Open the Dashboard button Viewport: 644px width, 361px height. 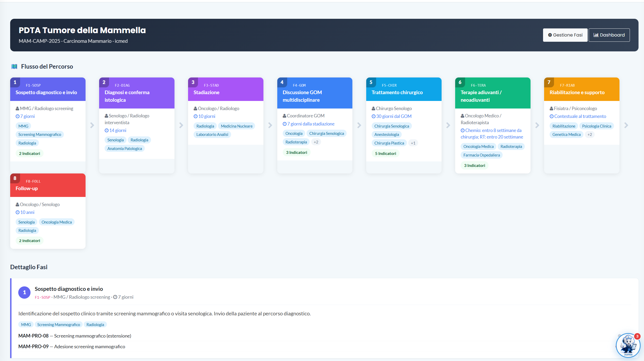point(609,35)
